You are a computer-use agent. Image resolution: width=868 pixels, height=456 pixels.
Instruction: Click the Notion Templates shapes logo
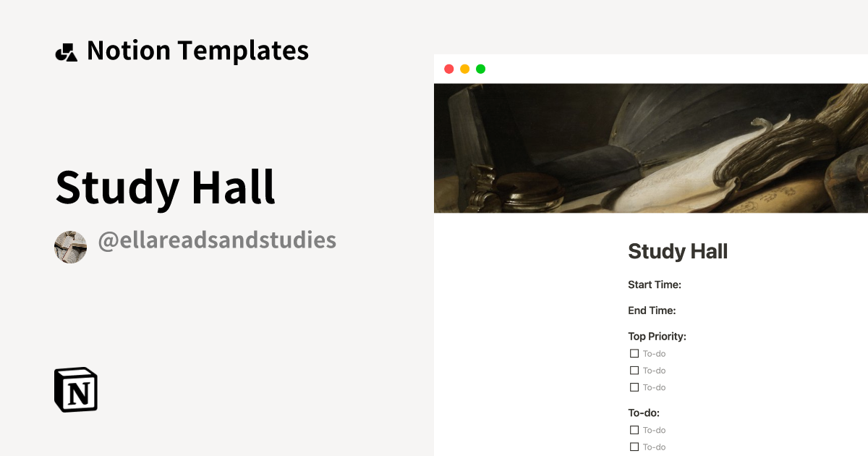pyautogui.click(x=67, y=50)
